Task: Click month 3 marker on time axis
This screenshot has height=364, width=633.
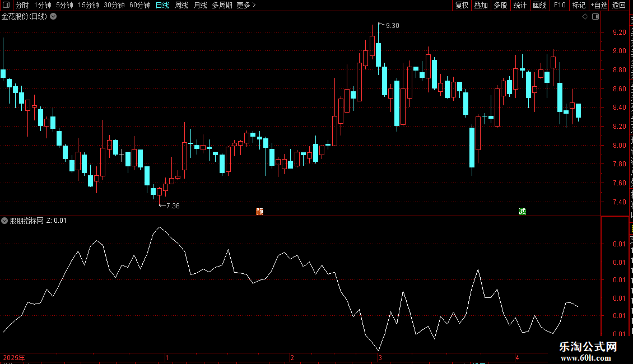Action: (380, 357)
